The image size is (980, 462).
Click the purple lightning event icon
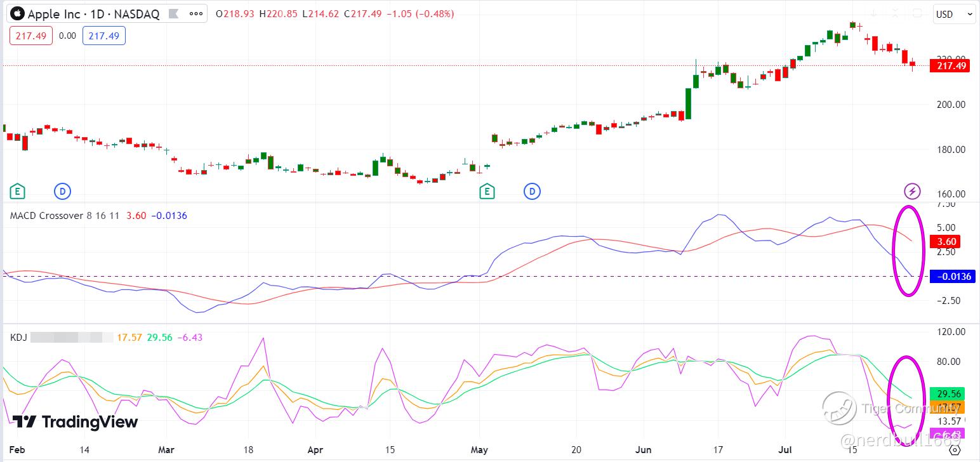(912, 190)
